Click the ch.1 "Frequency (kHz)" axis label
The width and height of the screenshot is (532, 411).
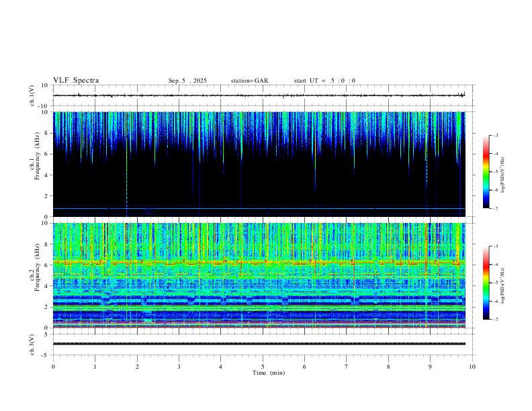click(x=37, y=156)
